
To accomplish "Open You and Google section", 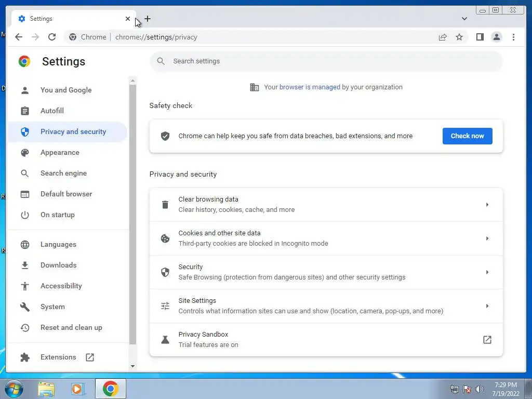I will coord(67,90).
